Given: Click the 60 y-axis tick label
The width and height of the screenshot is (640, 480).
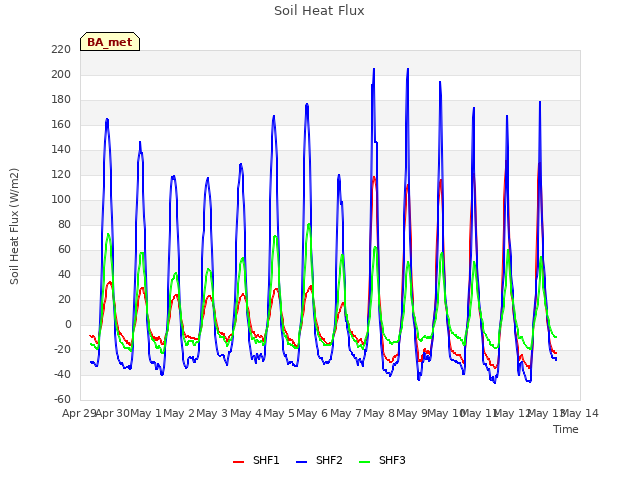Looking at the screenshot, I should (64, 249).
